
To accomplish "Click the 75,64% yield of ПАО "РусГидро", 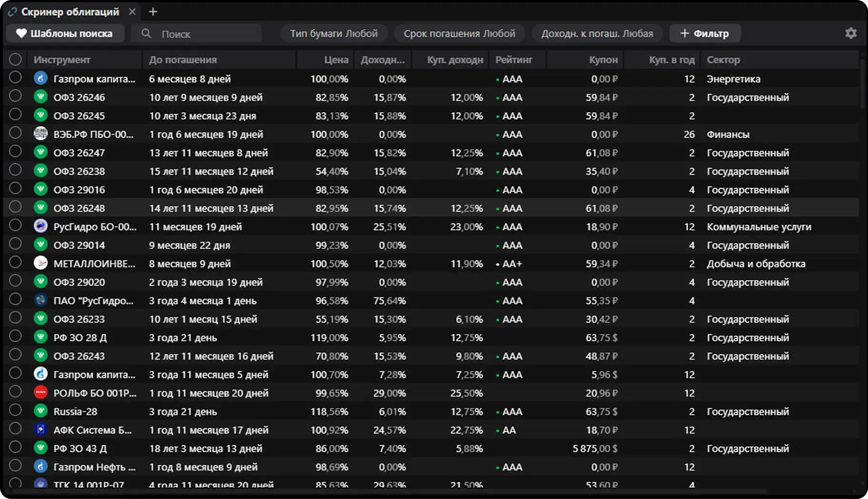I will [x=389, y=300].
